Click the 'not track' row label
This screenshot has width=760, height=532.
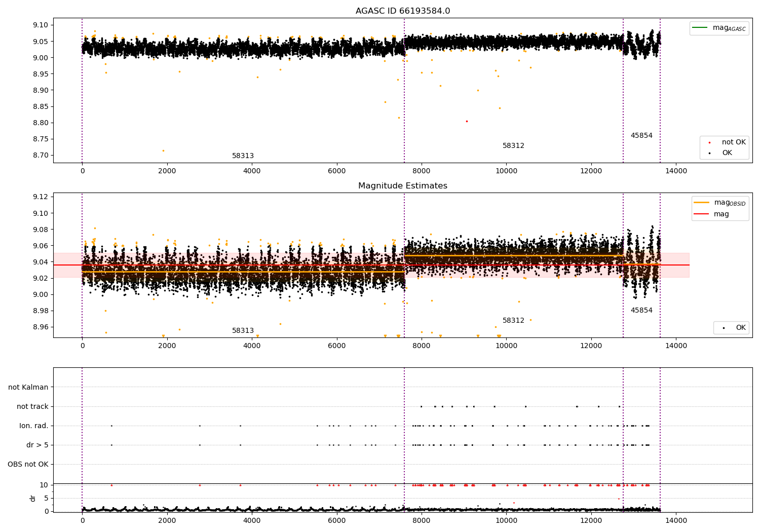(32, 407)
